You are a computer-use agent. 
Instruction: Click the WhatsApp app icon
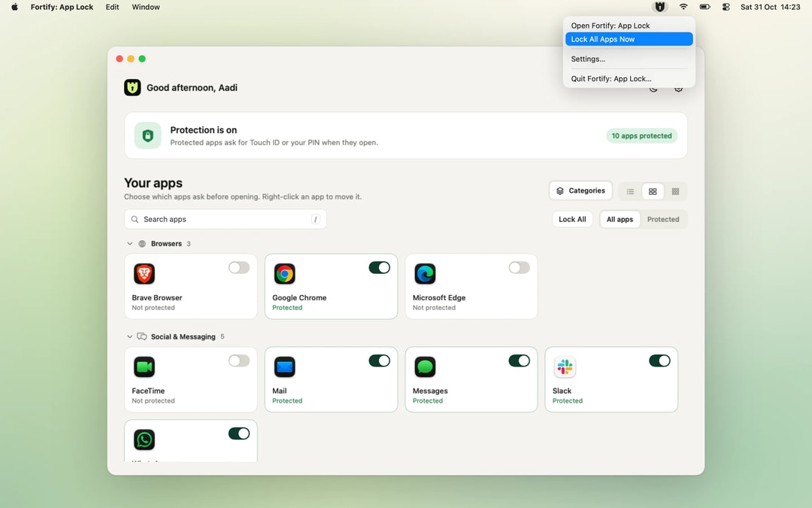(144, 440)
